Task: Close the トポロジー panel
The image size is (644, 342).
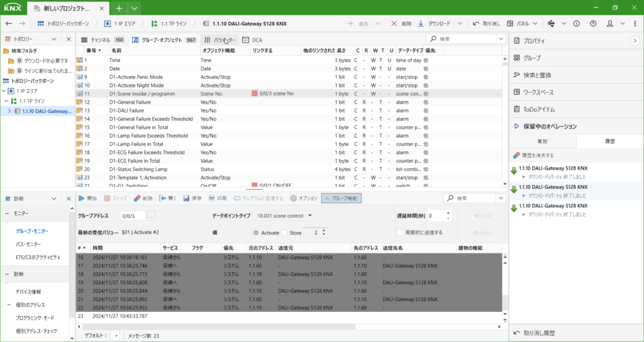Action: (69, 39)
